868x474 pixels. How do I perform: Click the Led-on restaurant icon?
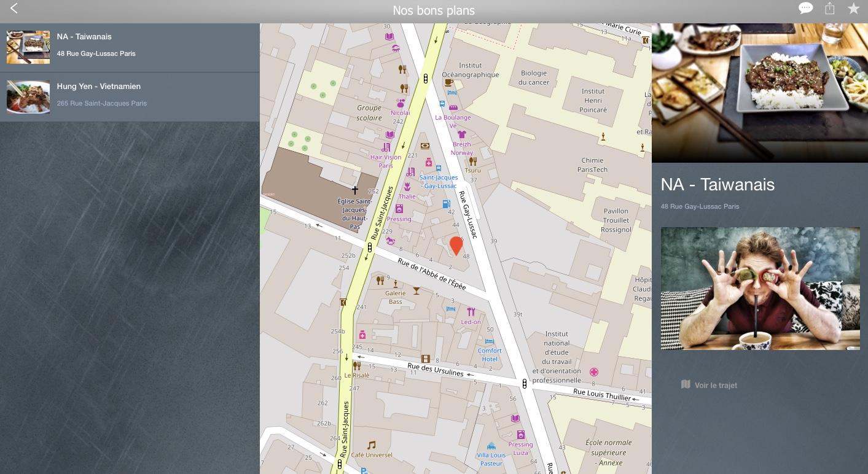click(x=471, y=312)
